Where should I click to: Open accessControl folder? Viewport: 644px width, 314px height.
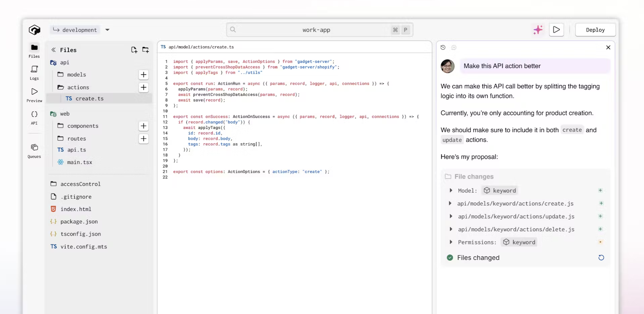[x=75, y=184]
